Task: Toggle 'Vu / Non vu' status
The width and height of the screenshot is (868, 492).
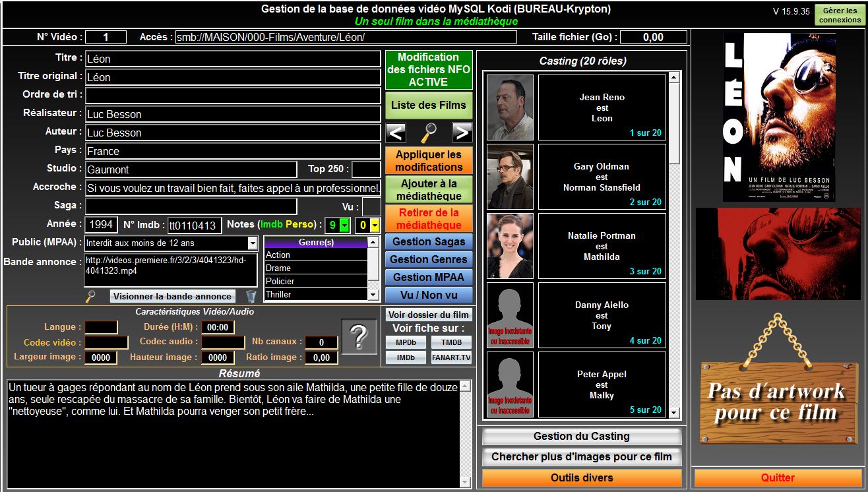Action: (x=429, y=295)
